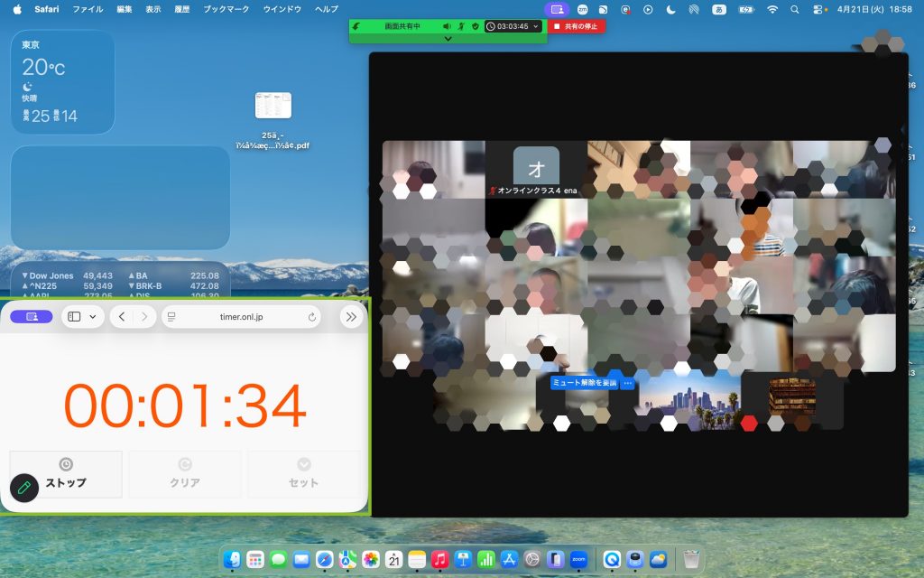This screenshot has width=924, height=578.
Task: Go back in Safari history
Action: (x=122, y=317)
